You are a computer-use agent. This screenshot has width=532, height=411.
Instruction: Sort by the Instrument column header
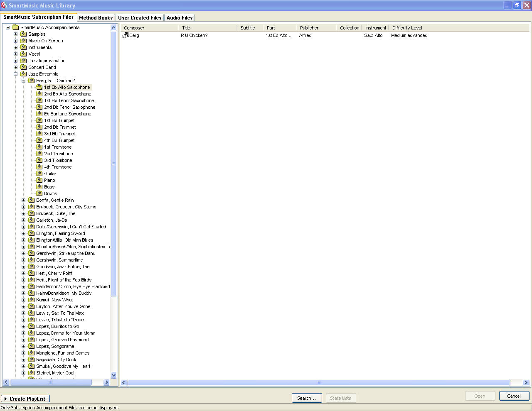(376, 28)
